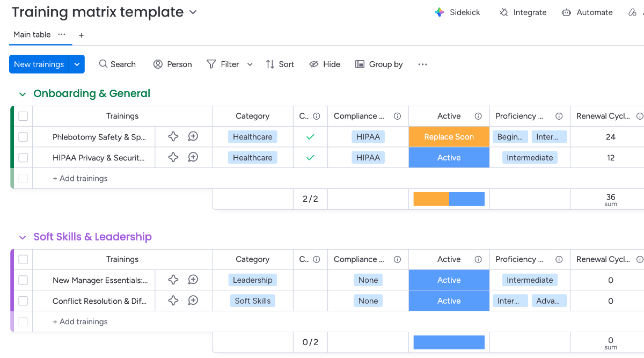Viewport: 644px width, 358px height.
Task: Check the New Manager Essentials row checkbox
Action: 23,280
